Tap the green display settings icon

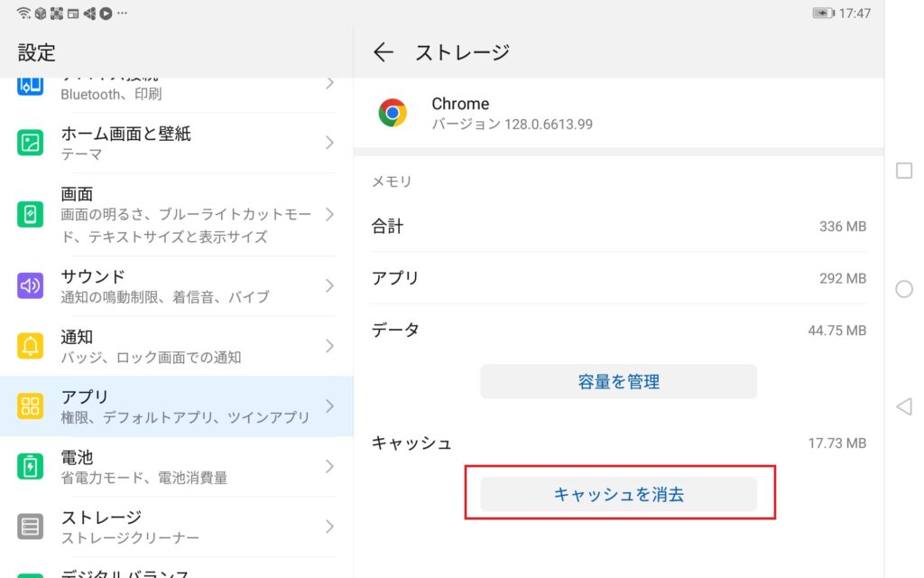coord(30,214)
